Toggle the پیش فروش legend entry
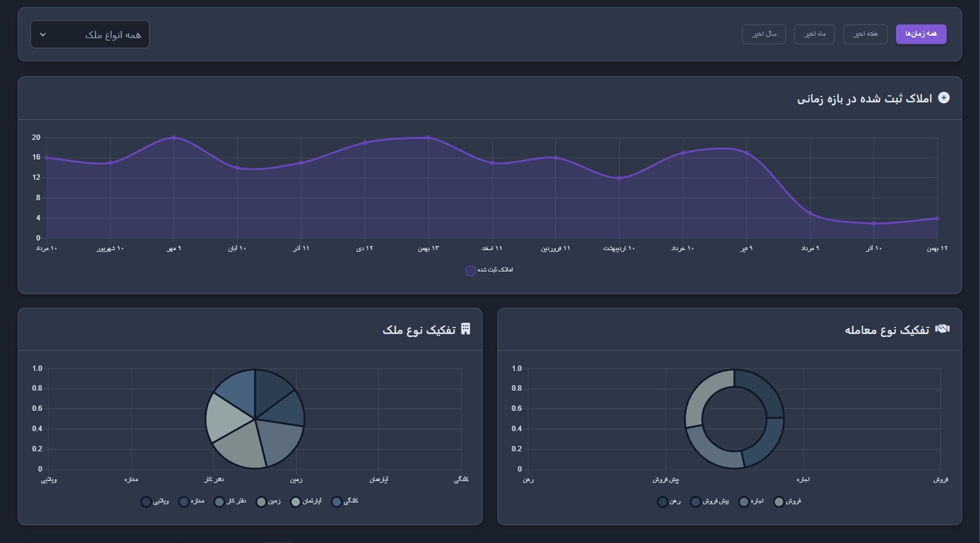The height and width of the screenshot is (543, 980). pyautogui.click(x=710, y=501)
